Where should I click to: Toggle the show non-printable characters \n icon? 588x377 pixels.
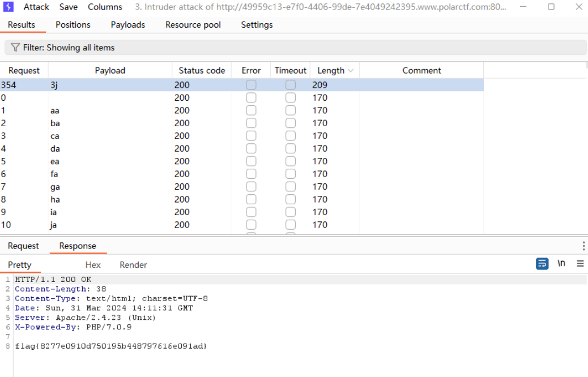[x=561, y=263]
